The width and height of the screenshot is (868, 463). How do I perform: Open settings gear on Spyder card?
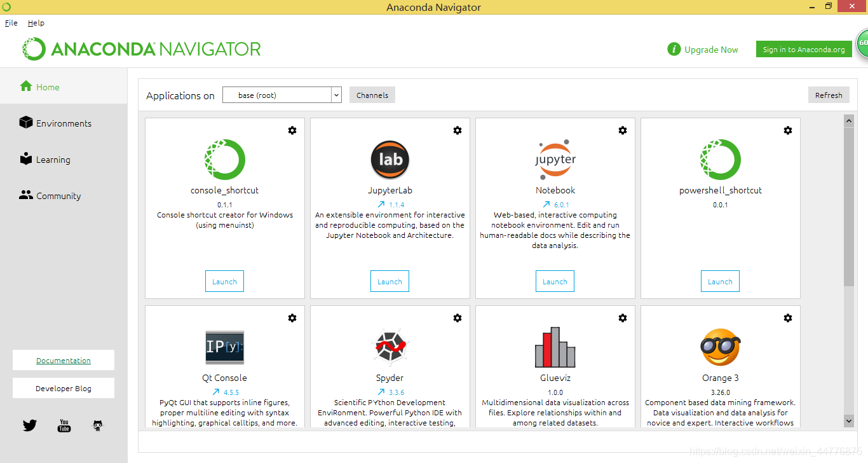(x=458, y=318)
